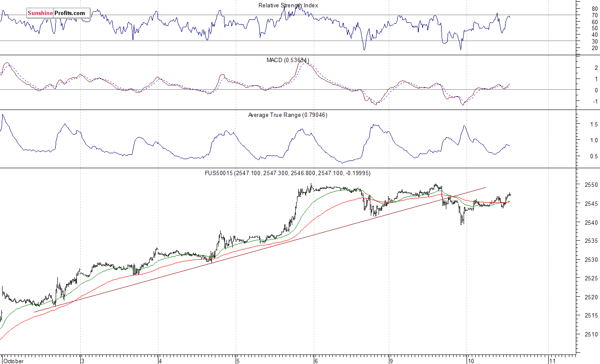Click the RSI 30 level axis label
The image size is (600, 364).
[x=594, y=41]
